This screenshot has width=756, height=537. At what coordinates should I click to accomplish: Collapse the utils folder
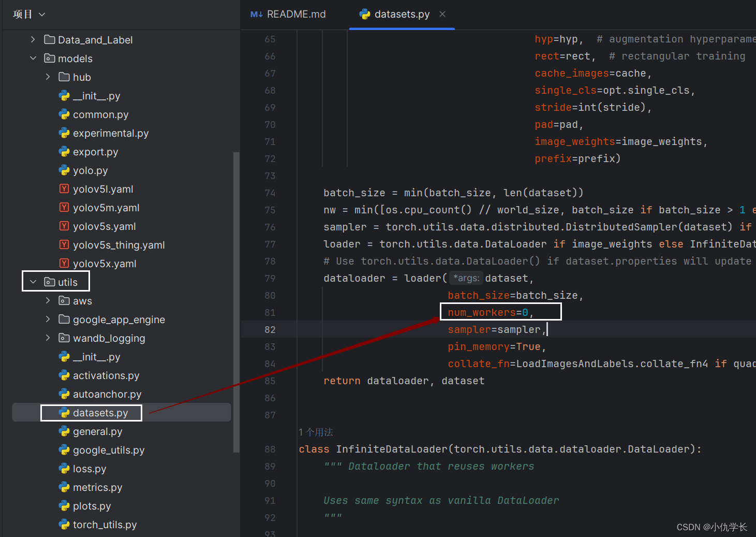point(33,282)
